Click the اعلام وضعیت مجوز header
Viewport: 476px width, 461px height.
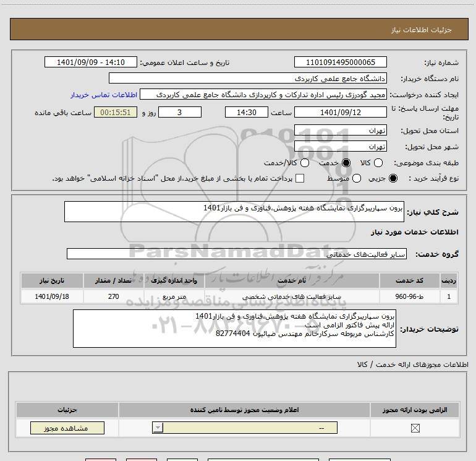(x=244, y=410)
